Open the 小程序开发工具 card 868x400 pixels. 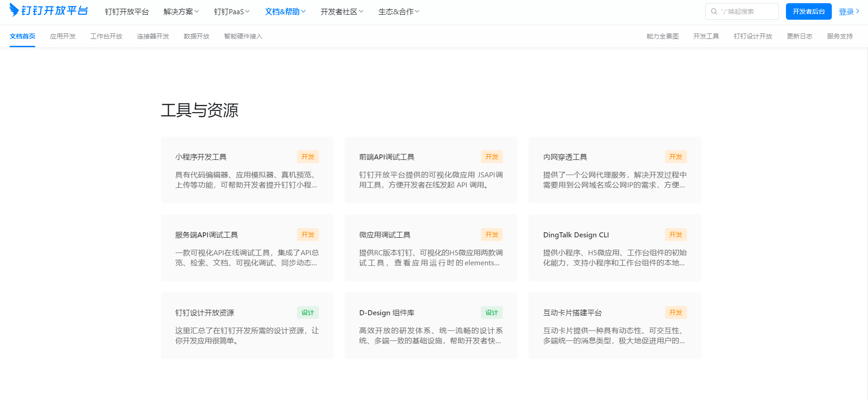(247, 170)
